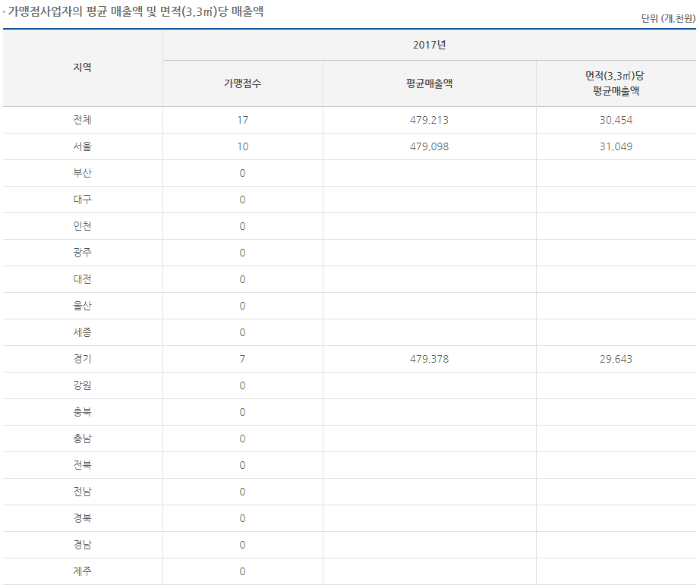The height and width of the screenshot is (588, 700).
Task: Select the 31,049 per-area value
Action: coord(615,146)
